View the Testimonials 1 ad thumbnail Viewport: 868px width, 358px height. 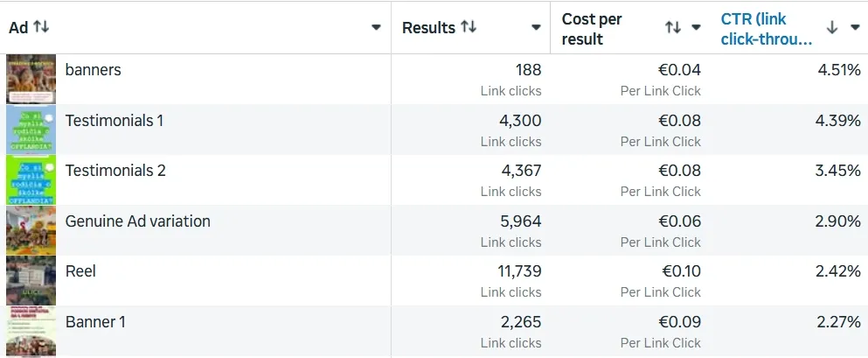pyautogui.click(x=31, y=130)
